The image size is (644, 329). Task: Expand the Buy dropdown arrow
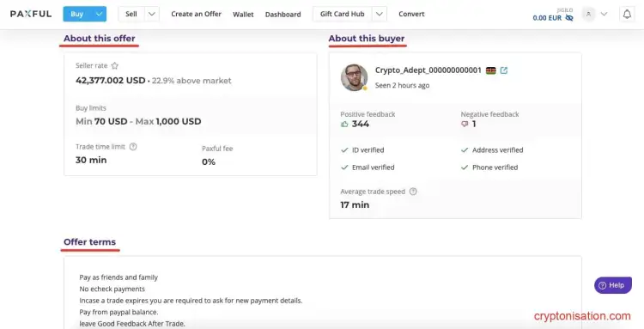click(x=99, y=14)
